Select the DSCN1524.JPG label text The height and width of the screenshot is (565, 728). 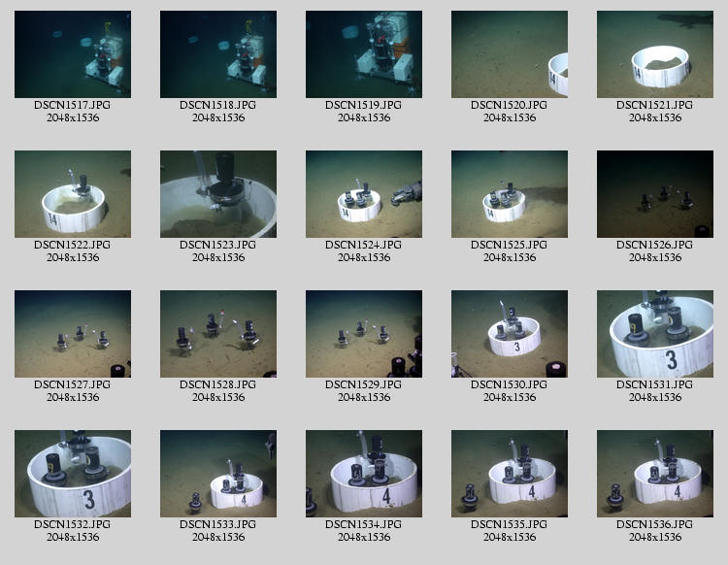point(364,246)
